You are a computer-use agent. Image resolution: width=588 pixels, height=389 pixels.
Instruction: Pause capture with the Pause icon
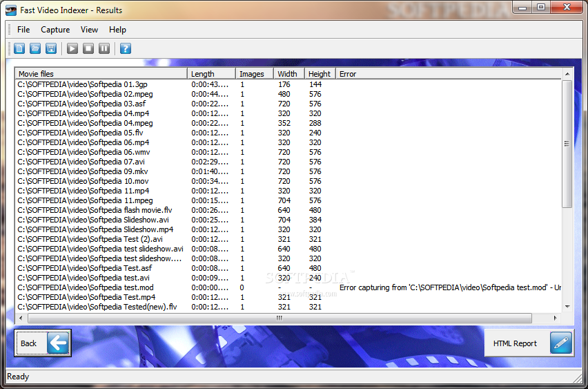104,48
